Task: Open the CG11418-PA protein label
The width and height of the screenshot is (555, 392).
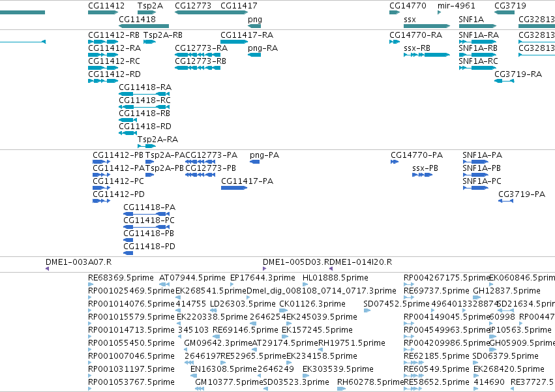Action: click(149, 207)
